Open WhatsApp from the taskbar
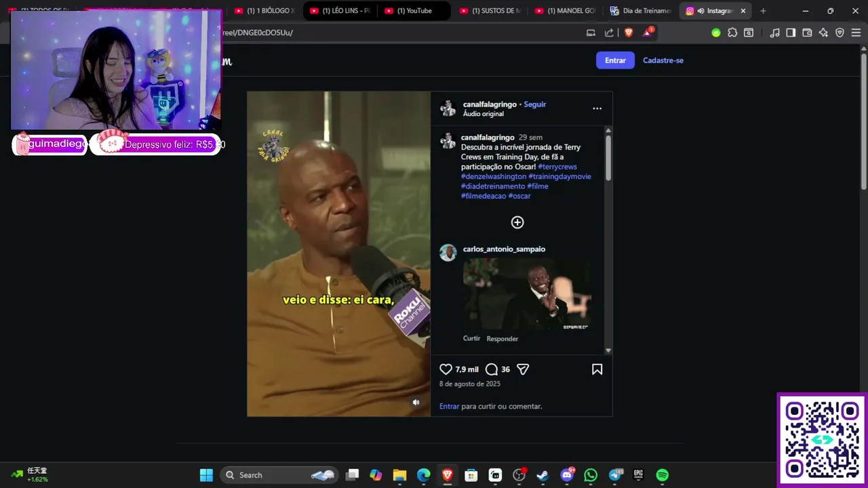The height and width of the screenshot is (488, 868). [x=591, y=475]
